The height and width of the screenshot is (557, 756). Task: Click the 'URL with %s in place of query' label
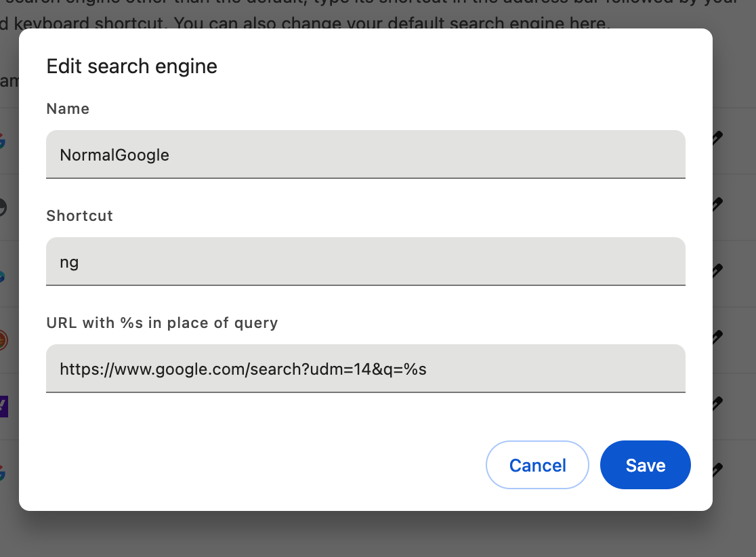tap(162, 323)
